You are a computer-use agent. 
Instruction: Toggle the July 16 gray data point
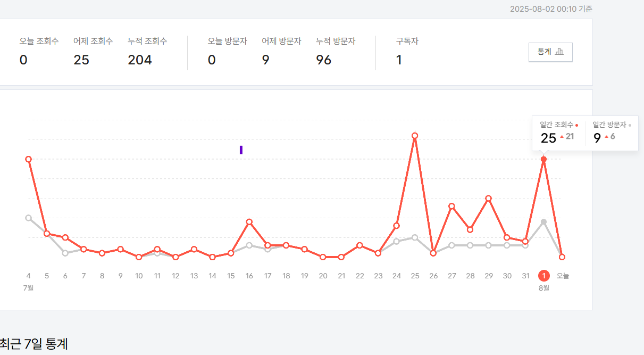(x=249, y=245)
